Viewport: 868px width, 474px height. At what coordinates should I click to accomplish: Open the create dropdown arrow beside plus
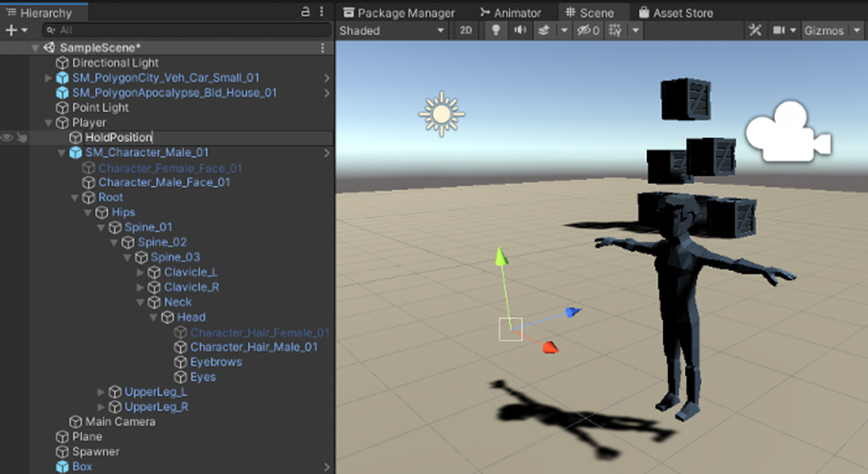[25, 30]
